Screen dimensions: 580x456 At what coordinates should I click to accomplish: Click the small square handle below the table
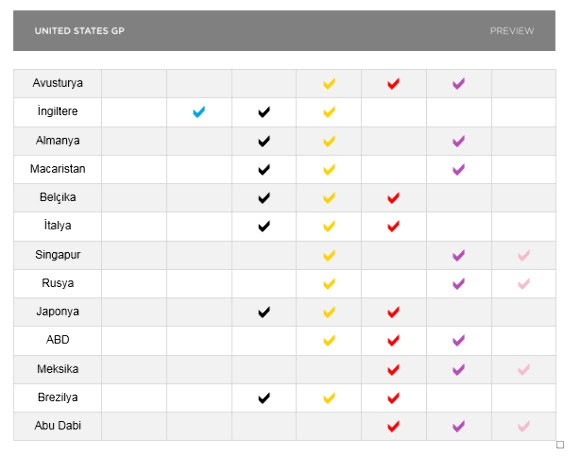click(560, 444)
